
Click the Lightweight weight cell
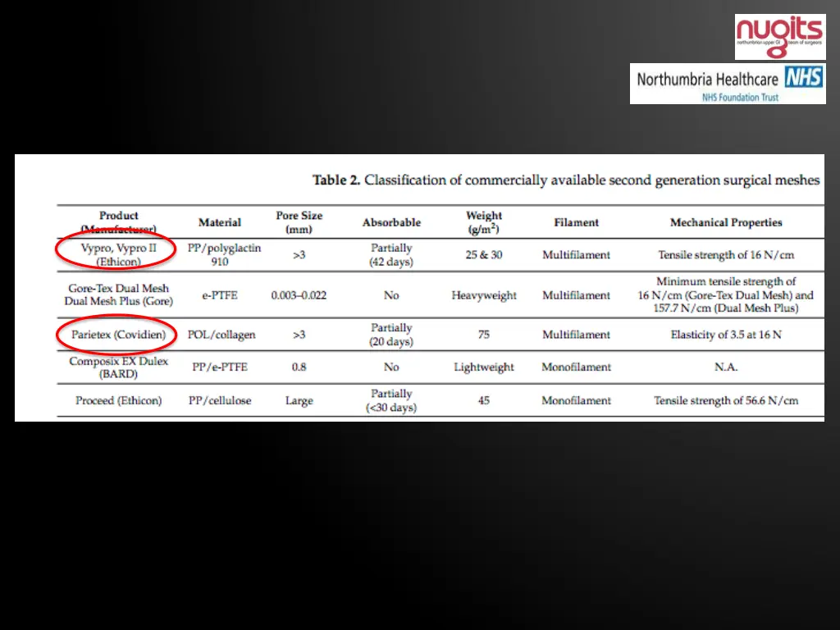[x=484, y=367]
